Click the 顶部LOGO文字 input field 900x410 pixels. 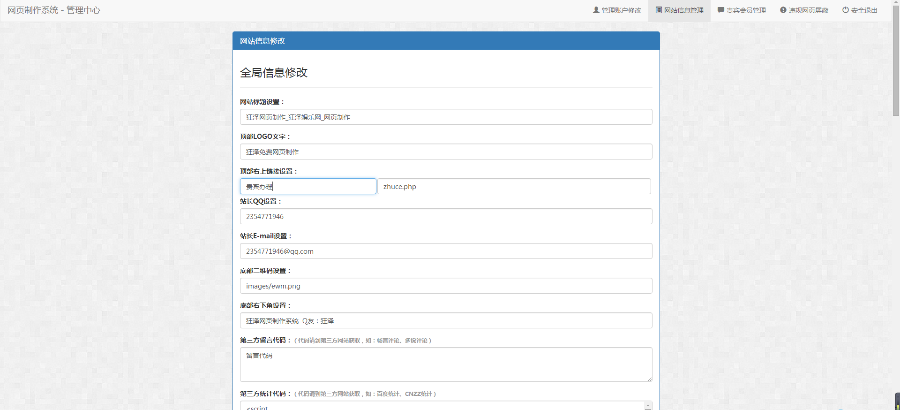pyautogui.click(x=445, y=152)
